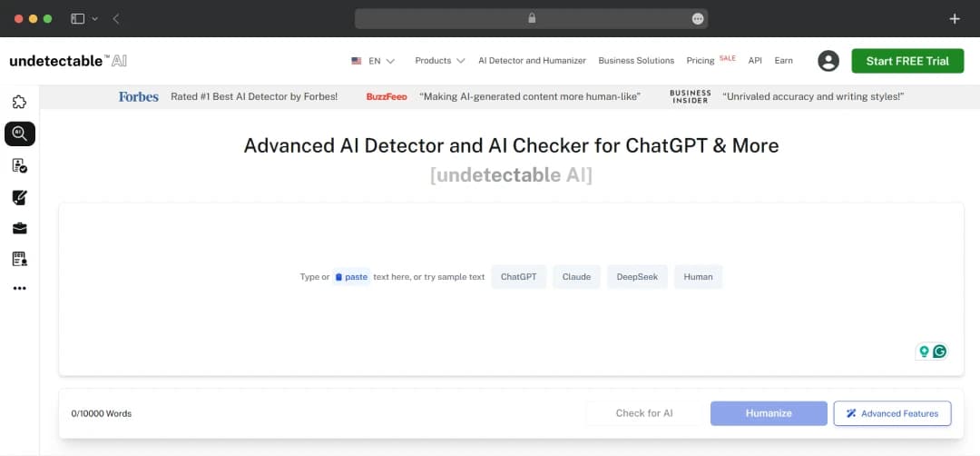
Task: Load the Human sample text
Action: [x=698, y=277]
